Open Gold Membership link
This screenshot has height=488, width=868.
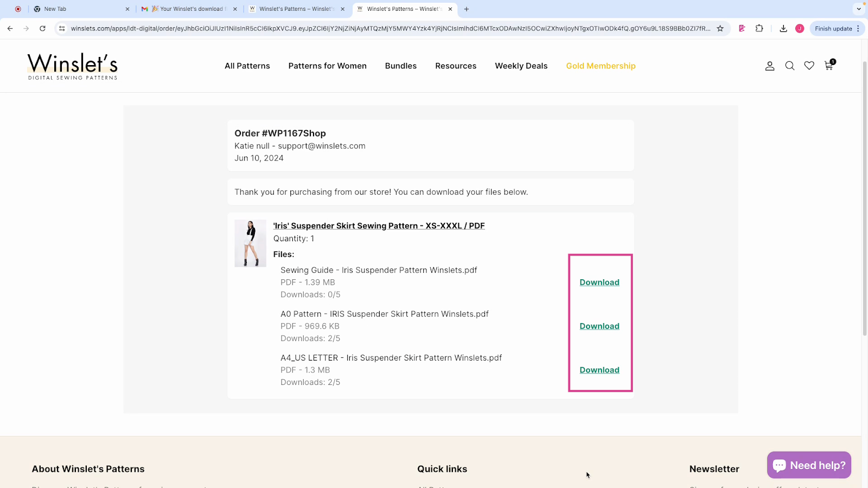pyautogui.click(x=601, y=66)
